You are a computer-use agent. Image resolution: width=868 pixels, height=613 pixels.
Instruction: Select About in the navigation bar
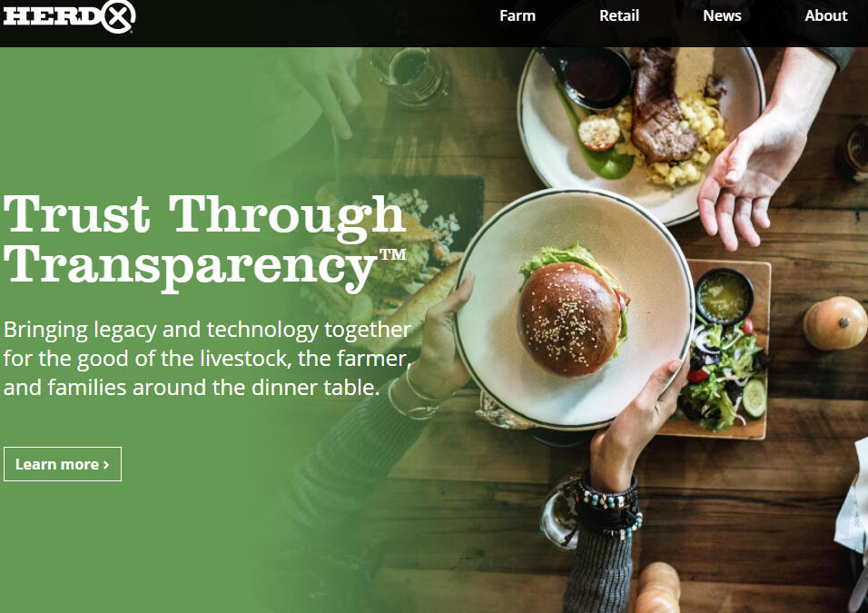(826, 15)
